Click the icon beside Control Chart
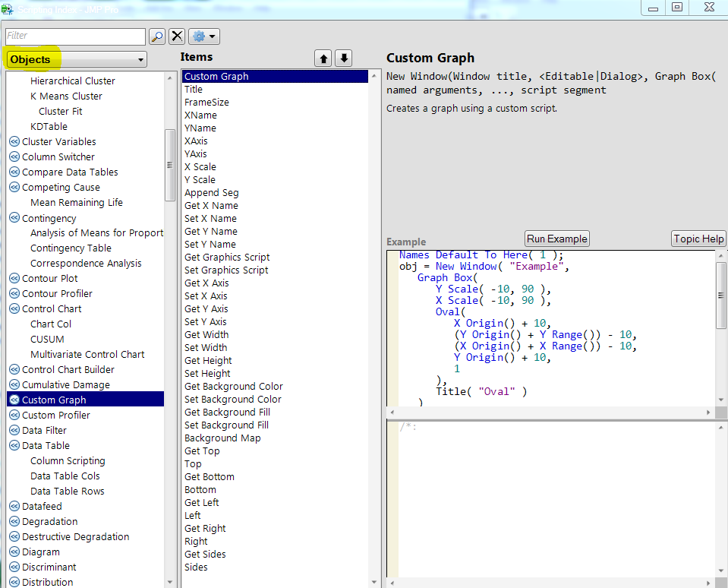 coord(14,309)
